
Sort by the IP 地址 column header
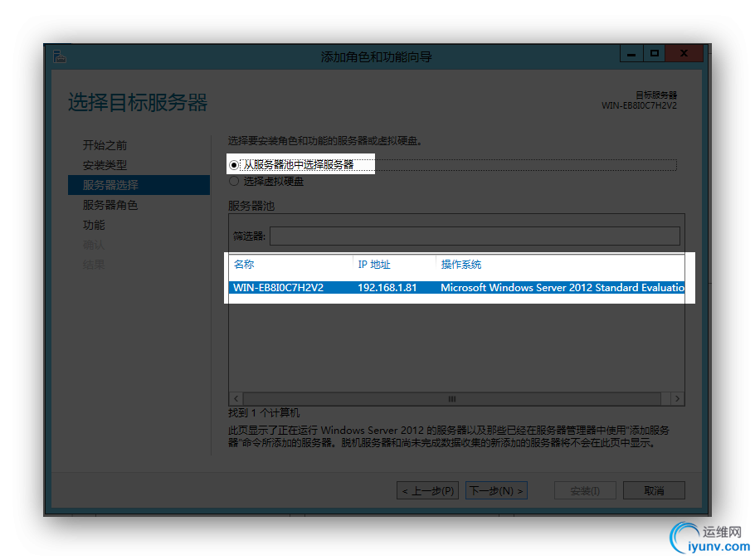[374, 265]
